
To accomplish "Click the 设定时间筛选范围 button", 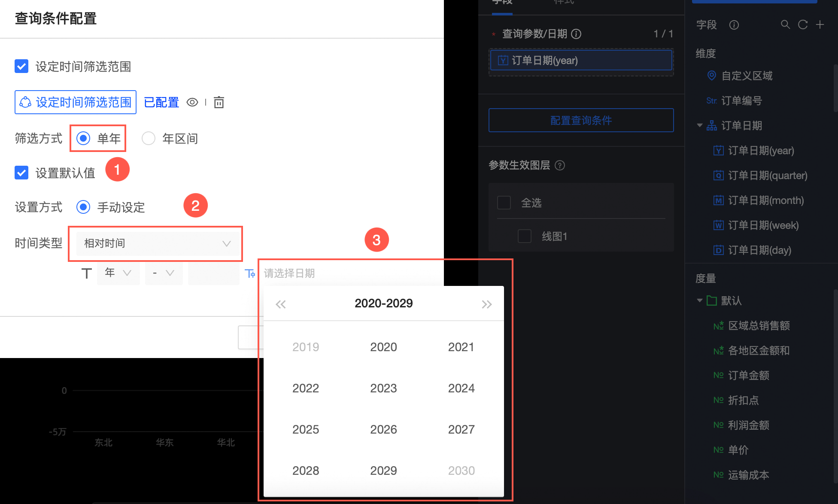I will pyautogui.click(x=76, y=102).
